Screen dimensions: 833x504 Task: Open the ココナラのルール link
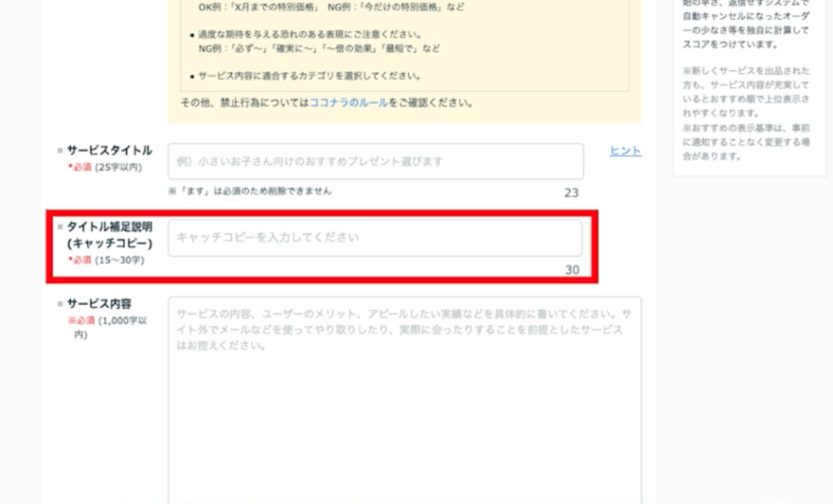(348, 102)
